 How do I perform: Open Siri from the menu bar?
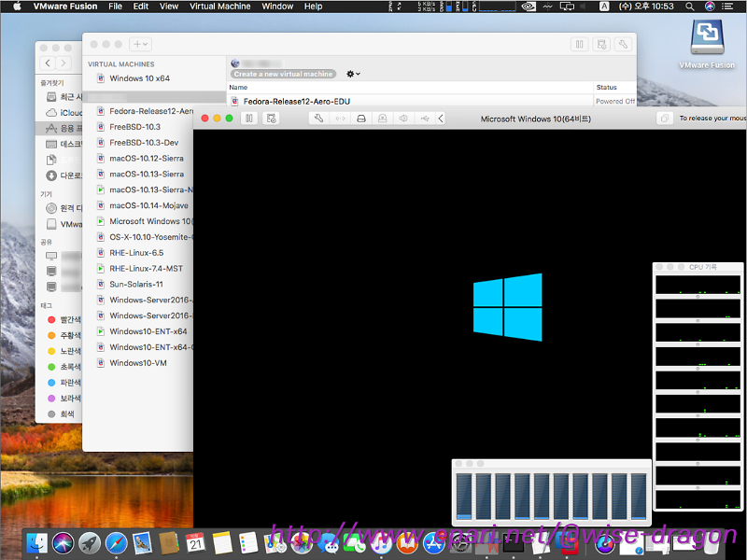(710, 7)
